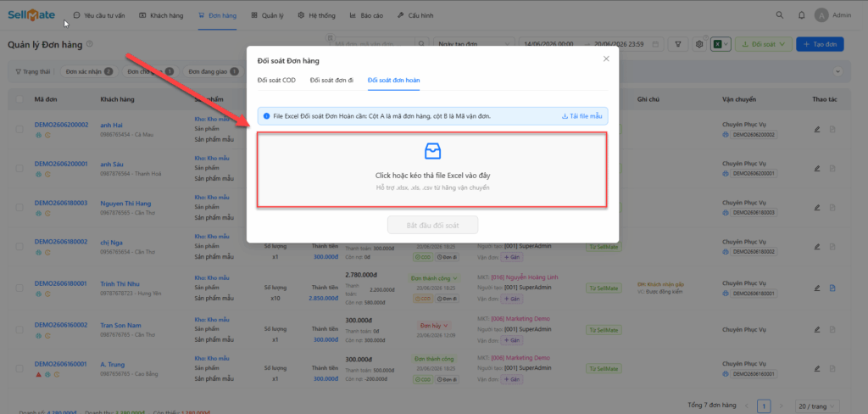Open the Admin user avatar menu

pyautogui.click(x=821, y=15)
